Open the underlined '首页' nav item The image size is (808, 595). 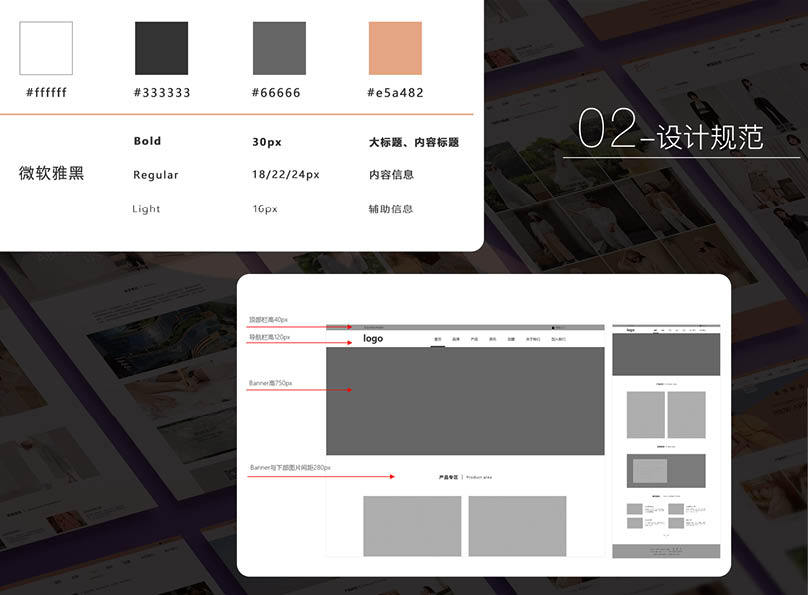[x=437, y=339]
